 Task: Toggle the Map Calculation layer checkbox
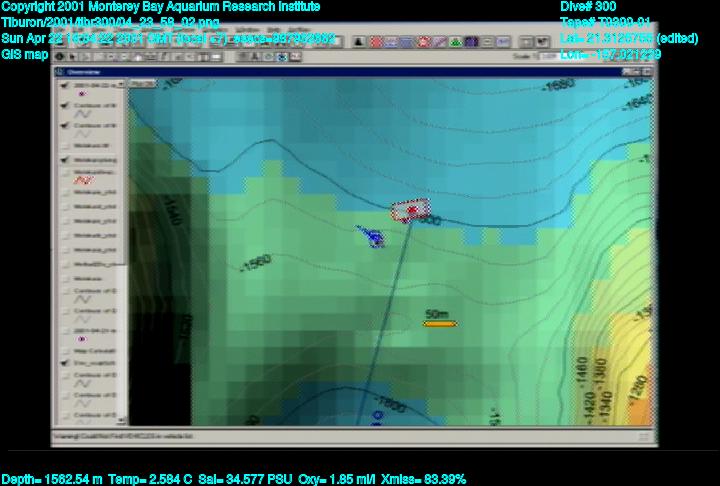tap(65, 351)
